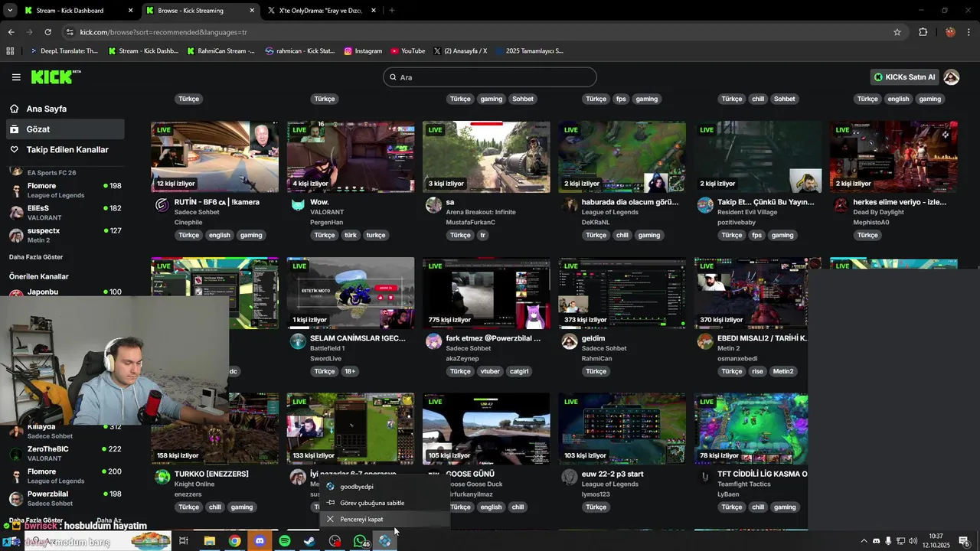Click 18+ tag under SwordLive
980x551 pixels.
tap(350, 371)
